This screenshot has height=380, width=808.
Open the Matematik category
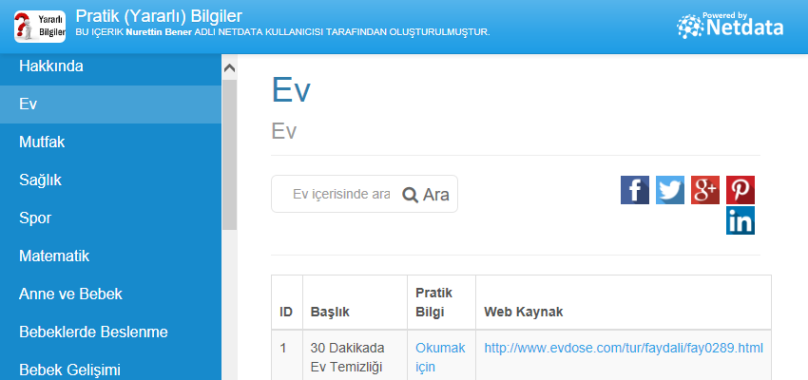[x=110, y=256]
